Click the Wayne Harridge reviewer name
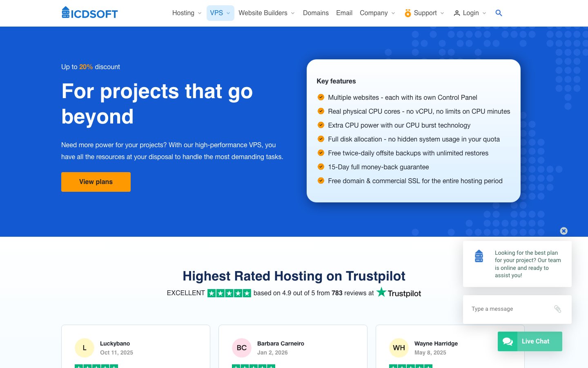The width and height of the screenshot is (588, 368). [x=436, y=343]
